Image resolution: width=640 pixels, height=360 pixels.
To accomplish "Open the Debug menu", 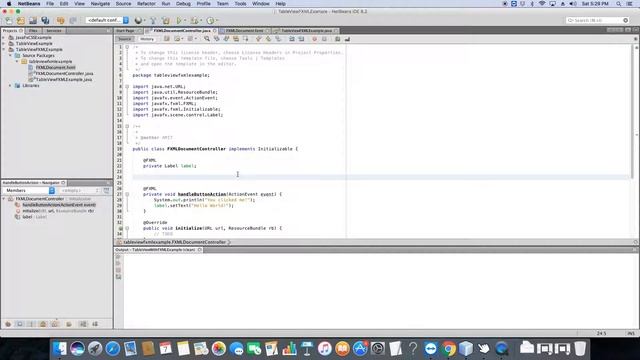I will pos(183,4).
